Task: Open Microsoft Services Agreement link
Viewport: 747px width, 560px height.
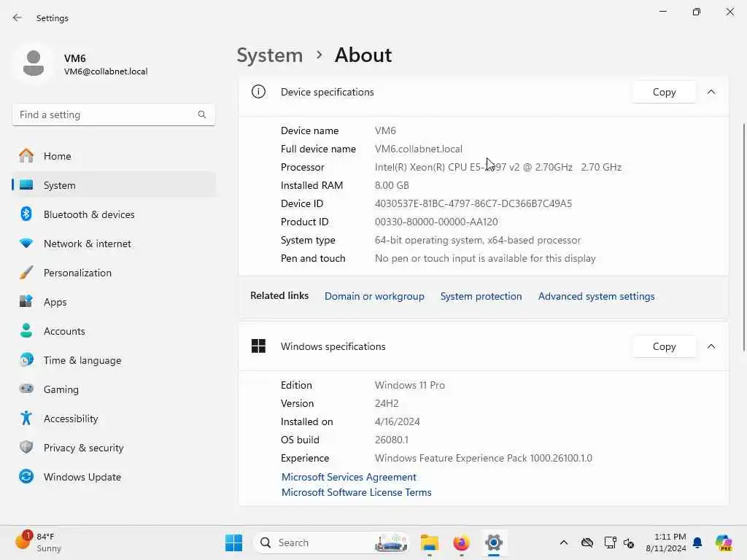Action: pos(349,477)
